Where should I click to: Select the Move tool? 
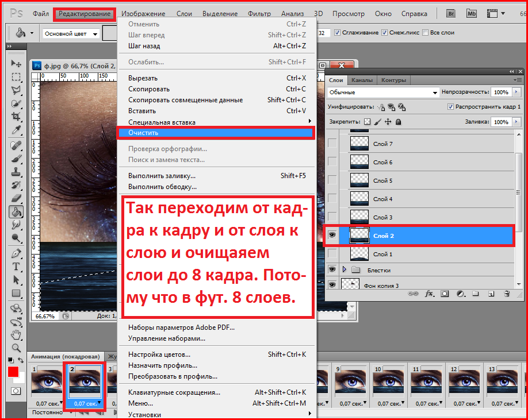point(16,64)
